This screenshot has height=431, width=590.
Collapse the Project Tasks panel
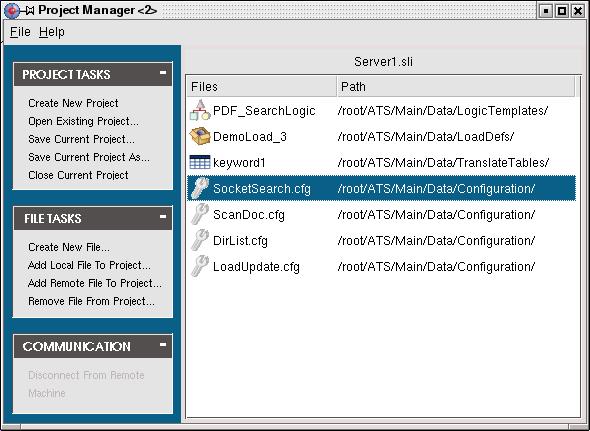click(163, 73)
